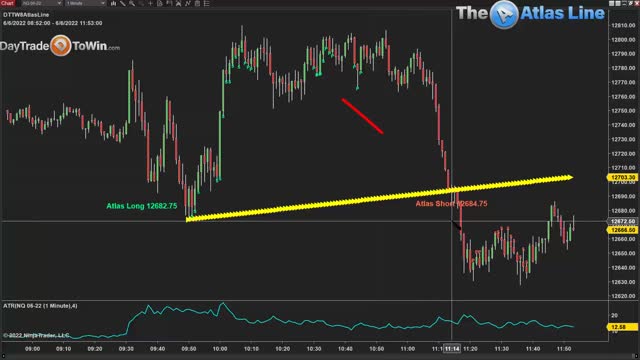Image resolution: width=640 pixels, height=360 pixels.
Task: Click 12800.00 on the price axis
Action: coord(623,40)
